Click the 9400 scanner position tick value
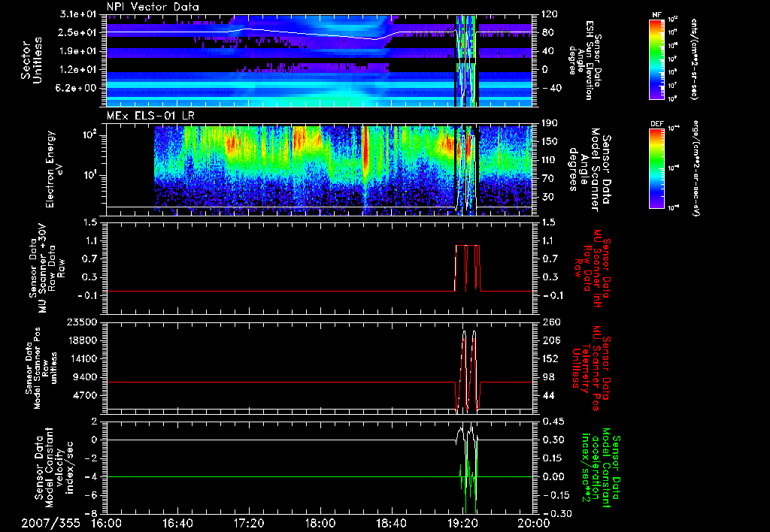Image resolution: width=770 pixels, height=532 pixels. (88, 377)
